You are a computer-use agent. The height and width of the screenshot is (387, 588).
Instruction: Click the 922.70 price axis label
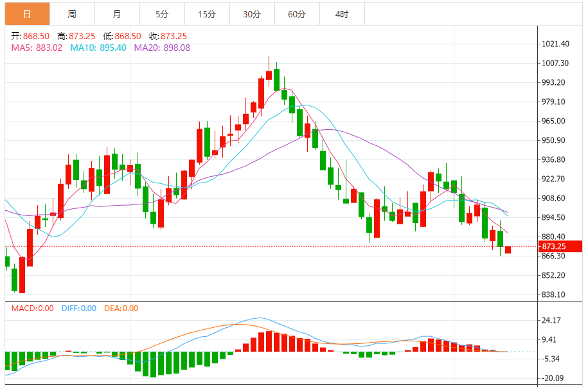pyautogui.click(x=553, y=179)
